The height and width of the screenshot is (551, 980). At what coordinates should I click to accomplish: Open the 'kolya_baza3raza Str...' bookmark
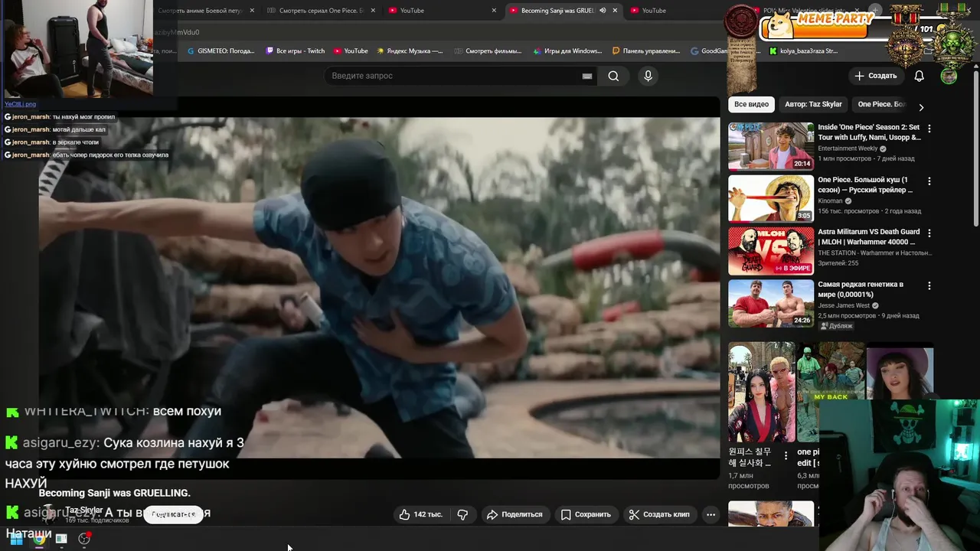tap(803, 51)
